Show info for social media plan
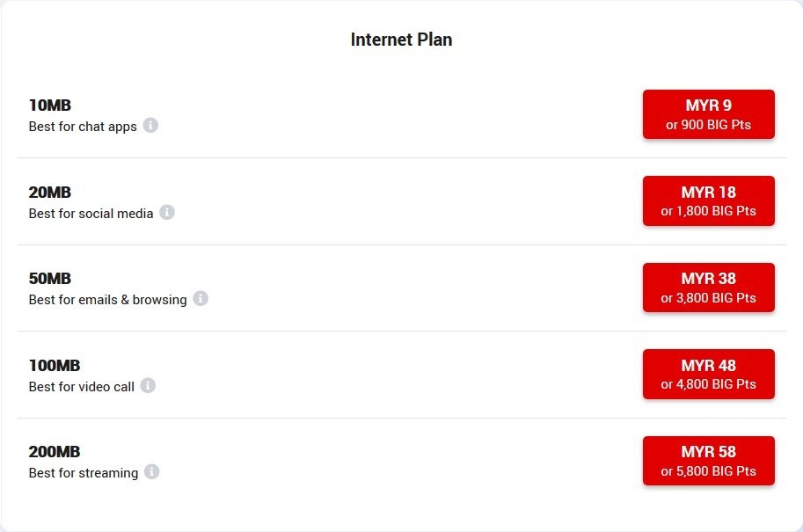 (167, 212)
